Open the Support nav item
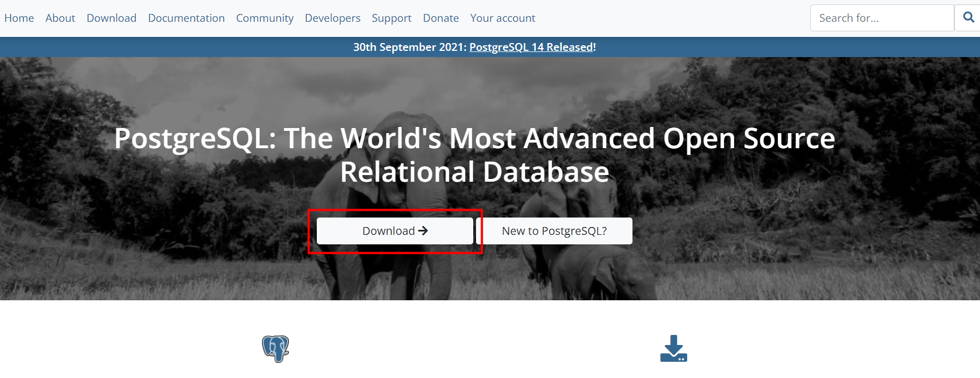The height and width of the screenshot is (378, 980). 392,18
